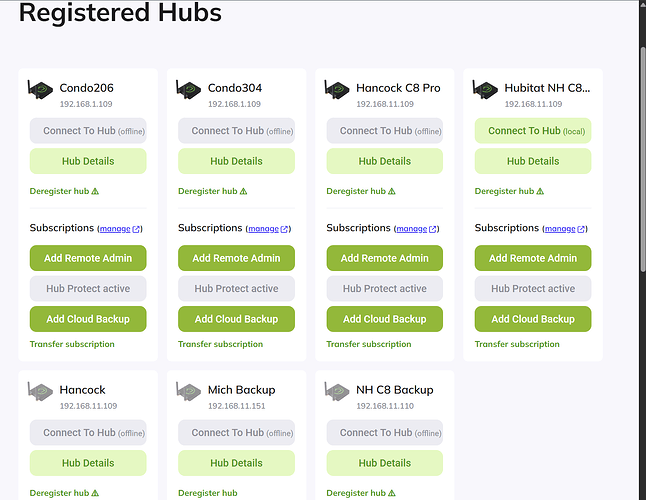Add Remote Admin to Hancock C8 Pro
The image size is (646, 500).
[384, 258]
